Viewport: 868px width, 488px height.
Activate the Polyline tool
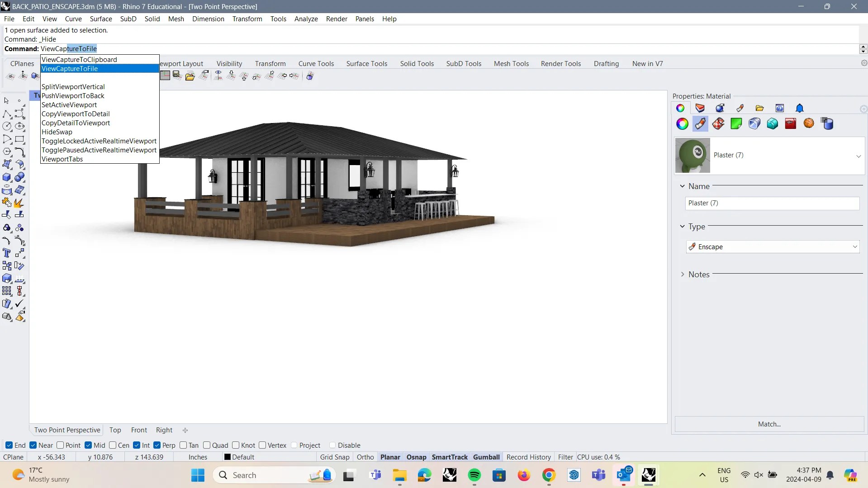tap(6, 114)
